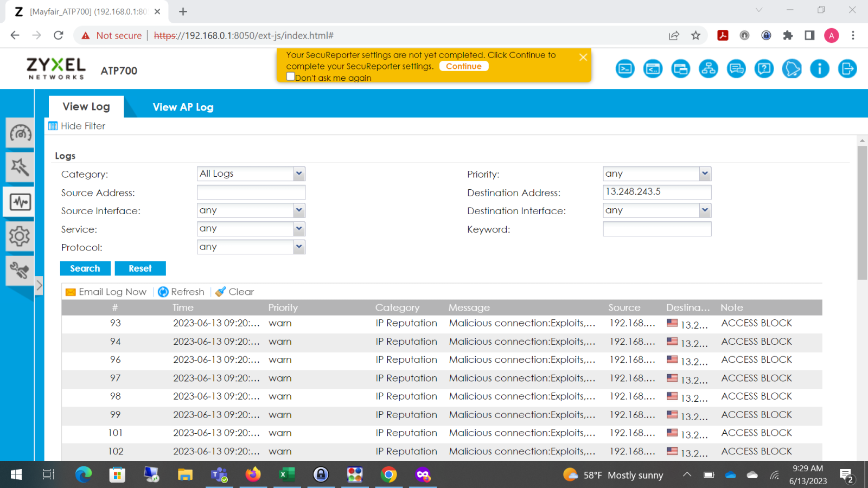Click the Destination Address field
868x488 pixels.
point(657,192)
